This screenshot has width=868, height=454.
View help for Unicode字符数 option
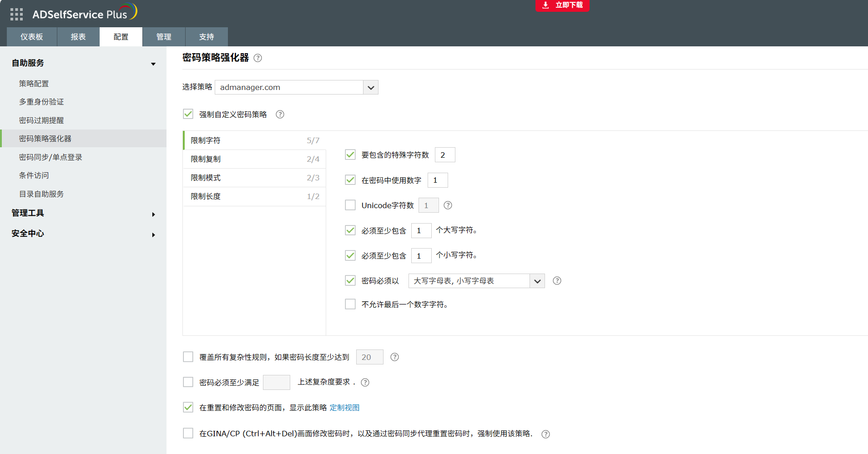coord(448,205)
